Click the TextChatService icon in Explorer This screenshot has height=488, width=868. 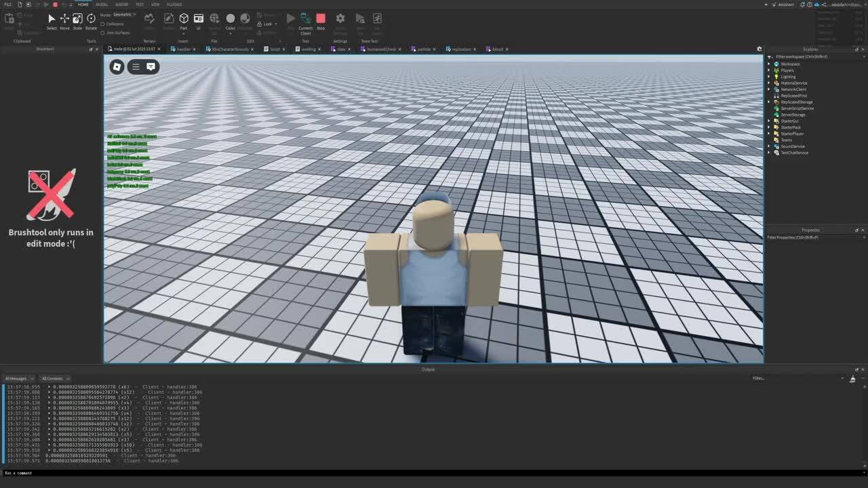[x=776, y=152]
